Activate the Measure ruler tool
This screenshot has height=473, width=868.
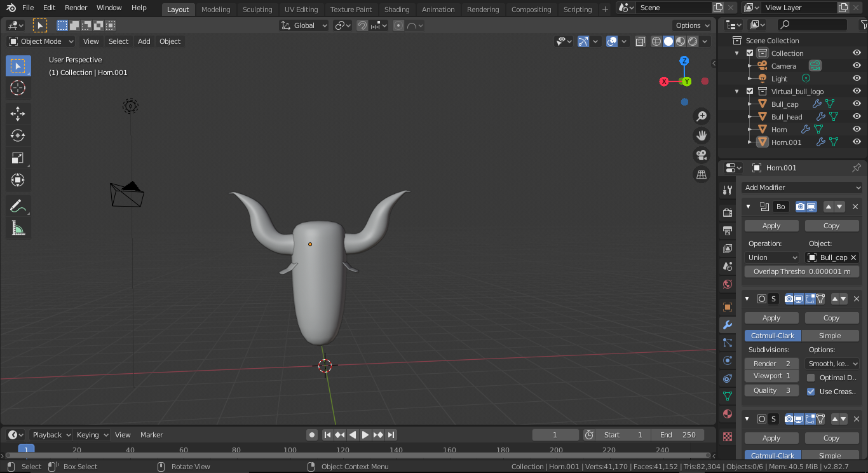(x=18, y=228)
